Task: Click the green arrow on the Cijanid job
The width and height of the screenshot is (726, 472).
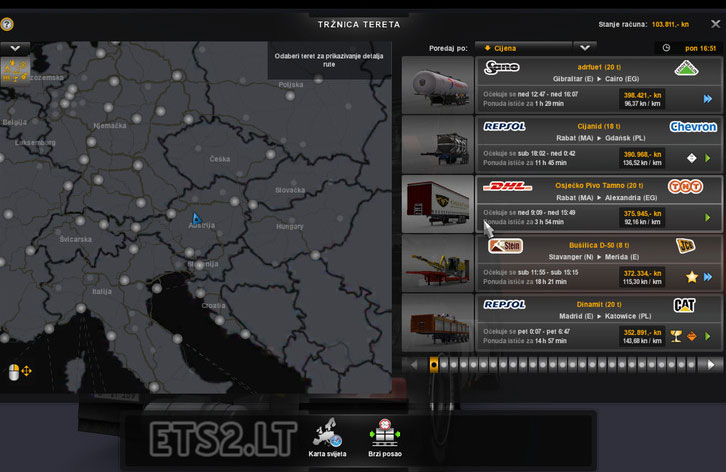Action: [x=707, y=158]
